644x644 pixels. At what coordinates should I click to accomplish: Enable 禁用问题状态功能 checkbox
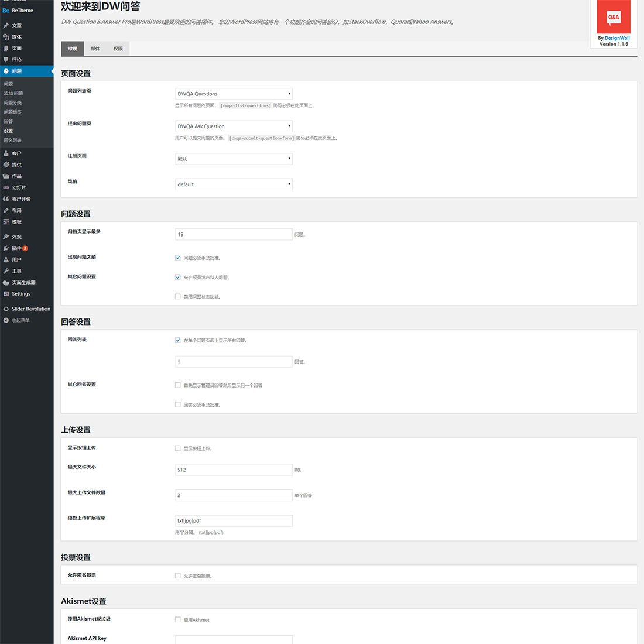(x=178, y=297)
